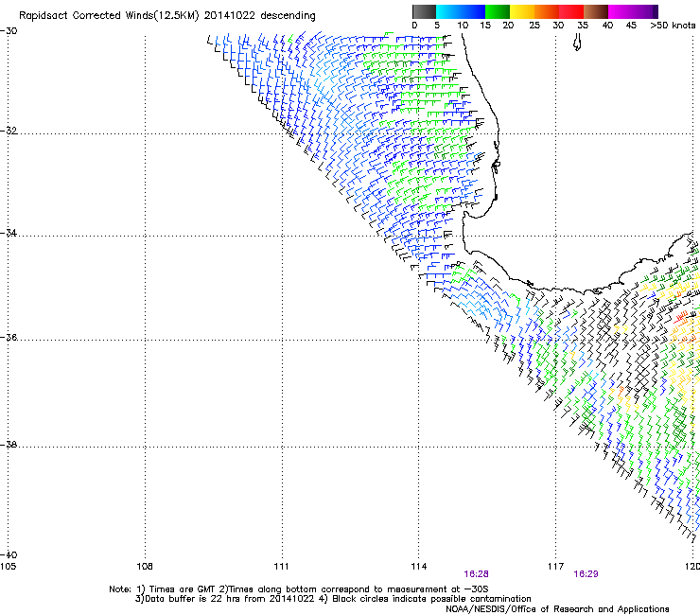
Task: Click longitude label '111'
Action: [x=281, y=567]
